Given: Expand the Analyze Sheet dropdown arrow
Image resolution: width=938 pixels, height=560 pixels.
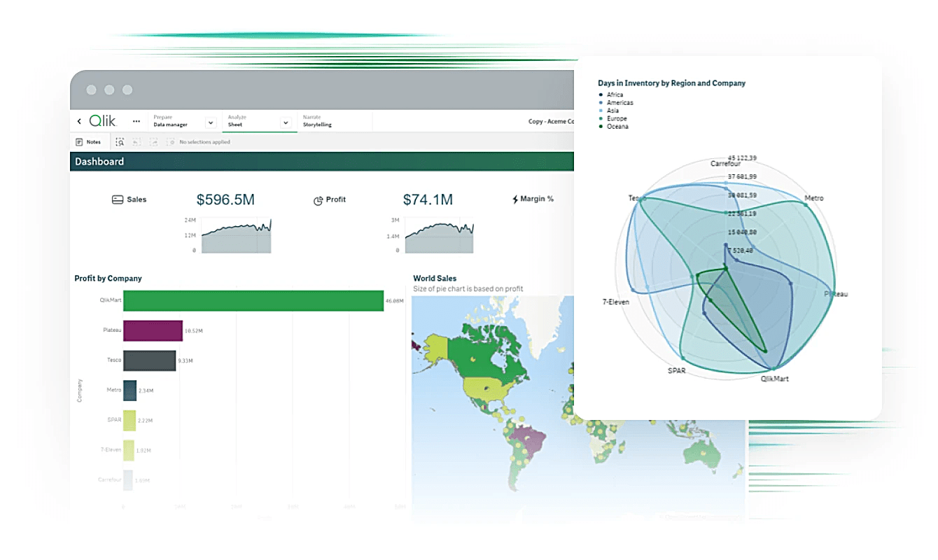Looking at the screenshot, I should 285,122.
